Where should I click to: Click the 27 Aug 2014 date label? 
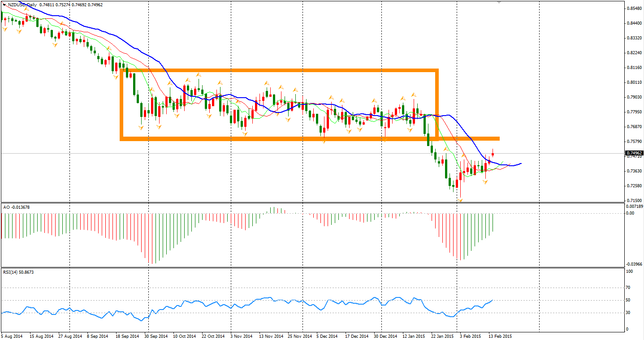tap(70, 336)
